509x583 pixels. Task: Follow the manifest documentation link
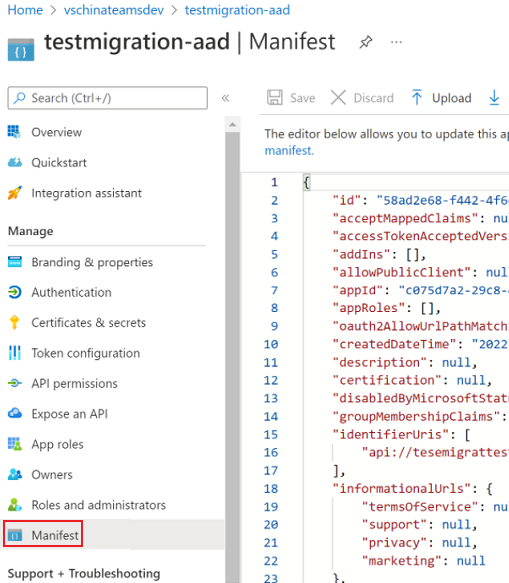(289, 151)
